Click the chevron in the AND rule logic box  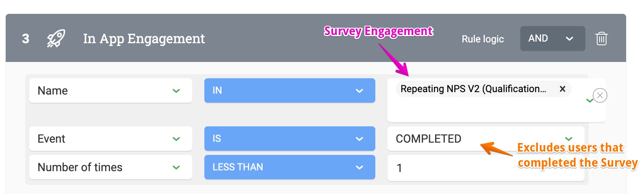pyautogui.click(x=570, y=39)
